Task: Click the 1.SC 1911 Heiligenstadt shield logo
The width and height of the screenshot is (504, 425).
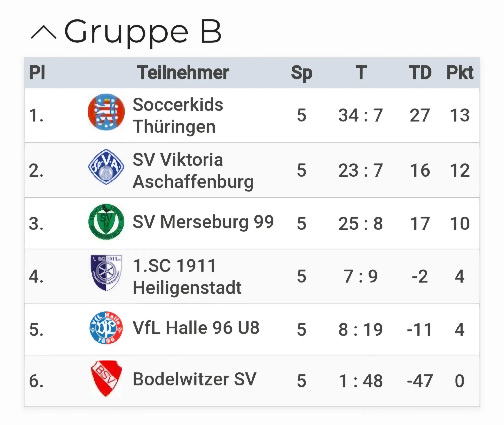Action: [x=106, y=273]
